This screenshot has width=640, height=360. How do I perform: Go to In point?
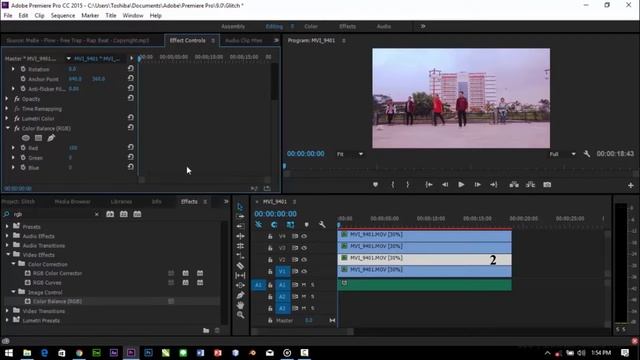coord(429,184)
